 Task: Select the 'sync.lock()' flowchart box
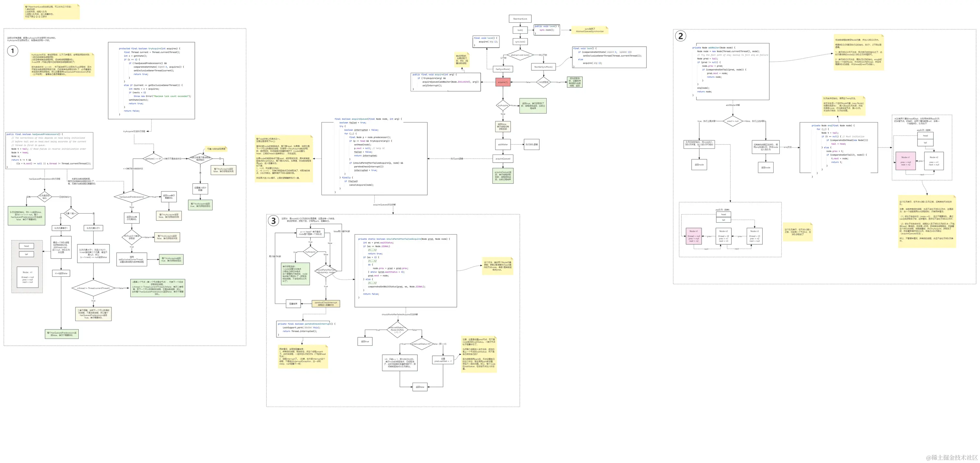pyautogui.click(x=520, y=42)
